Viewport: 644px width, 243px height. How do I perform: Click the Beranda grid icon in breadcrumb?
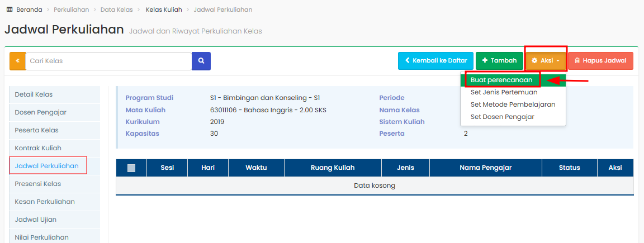pyautogui.click(x=10, y=9)
